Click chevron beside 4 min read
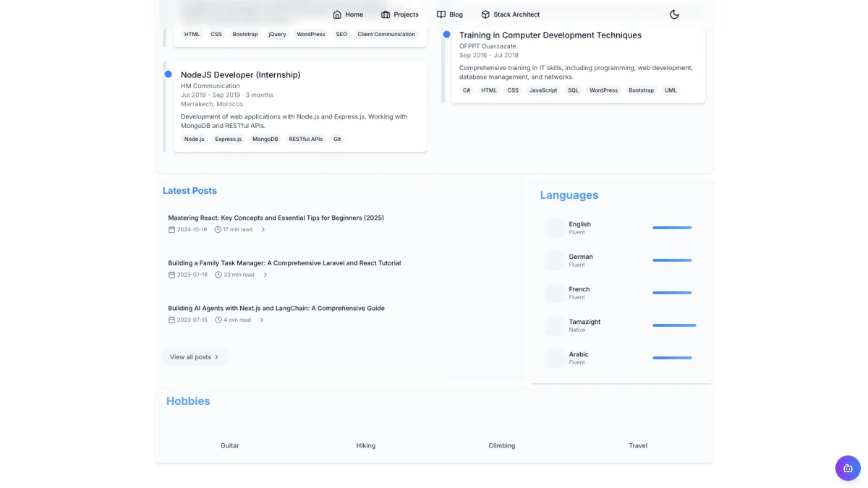Screen dimensions: 868x488 pos(261,320)
